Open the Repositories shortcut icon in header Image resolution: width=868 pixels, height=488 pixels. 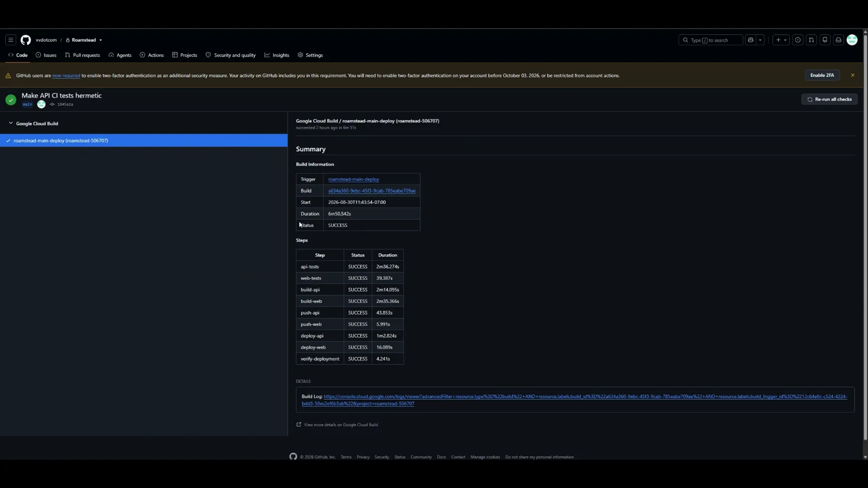(x=825, y=40)
